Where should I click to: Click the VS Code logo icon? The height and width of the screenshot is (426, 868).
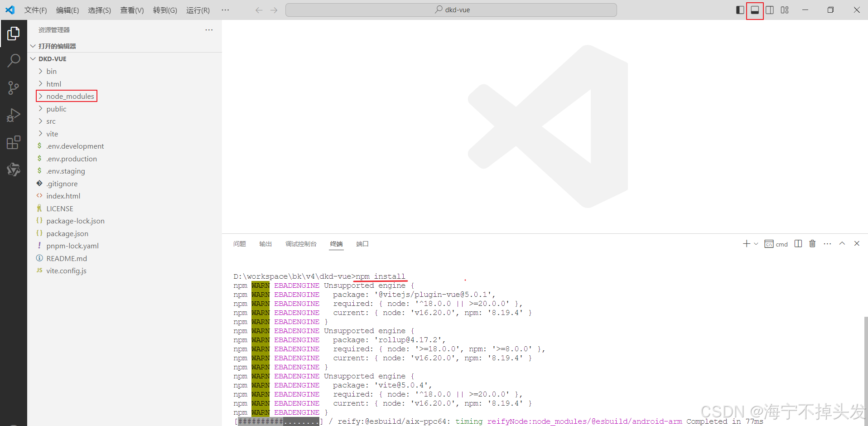coord(10,10)
